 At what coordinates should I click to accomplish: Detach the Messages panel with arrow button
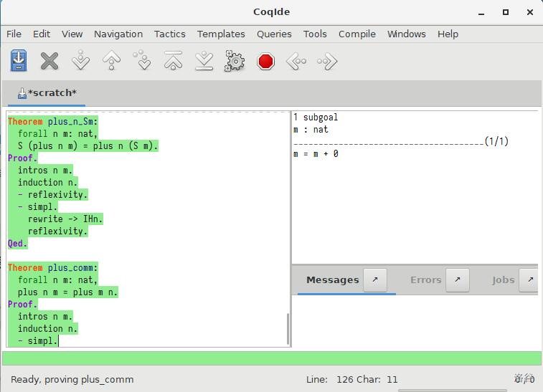click(374, 279)
